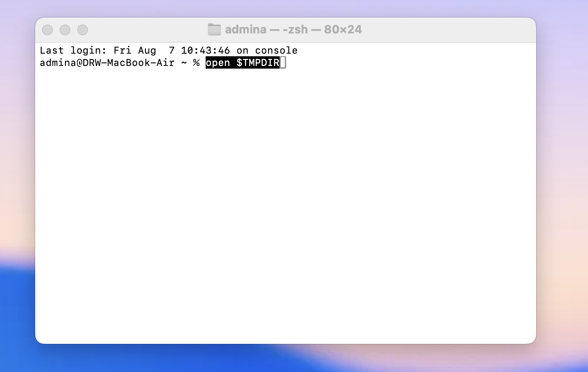This screenshot has height=372, width=588.
Task: Minimize the Terminal window
Action: [65, 30]
